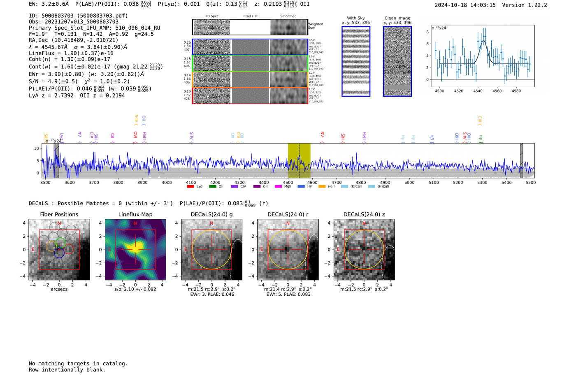Viewport: 576px width, 392px height.
Task: Click the λ = 4545.67Å line
Action: tap(78, 47)
